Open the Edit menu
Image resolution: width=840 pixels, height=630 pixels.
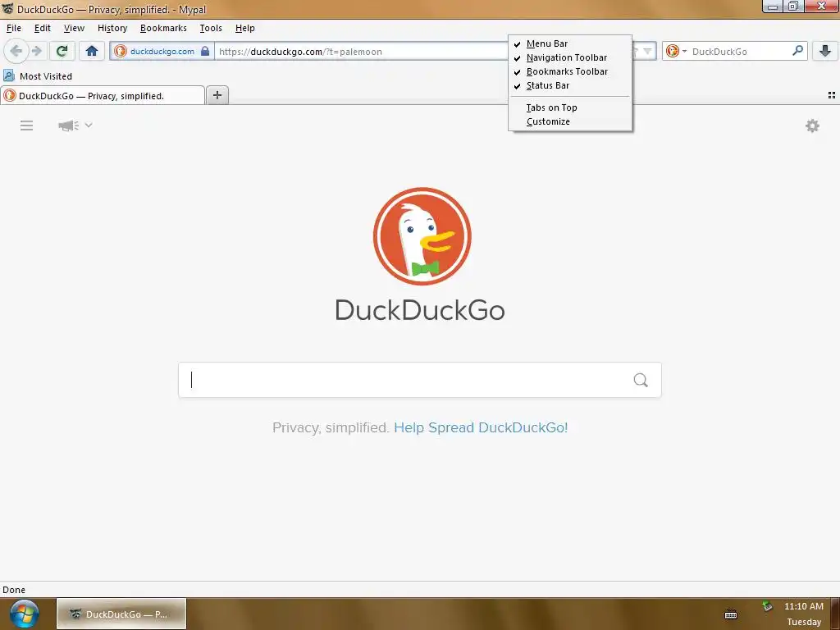43,28
